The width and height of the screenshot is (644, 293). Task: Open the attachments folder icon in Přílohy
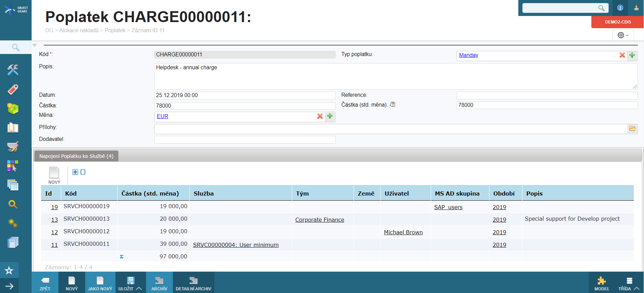tap(632, 129)
